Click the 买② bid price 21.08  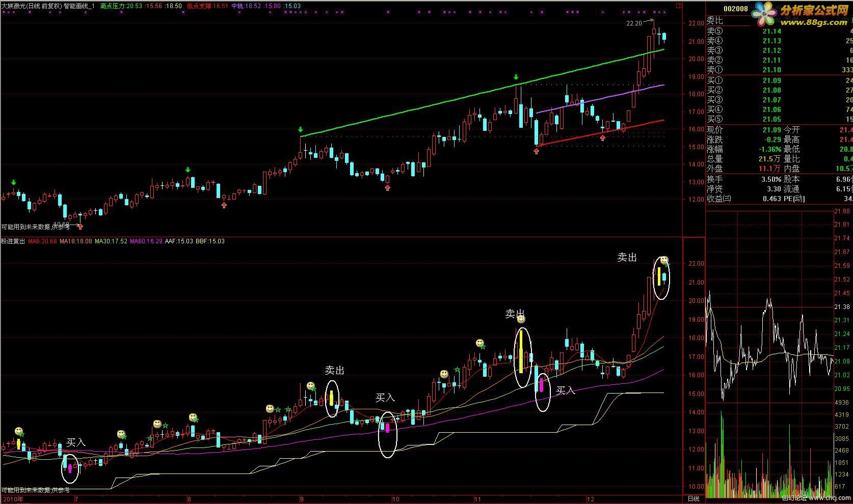click(771, 90)
